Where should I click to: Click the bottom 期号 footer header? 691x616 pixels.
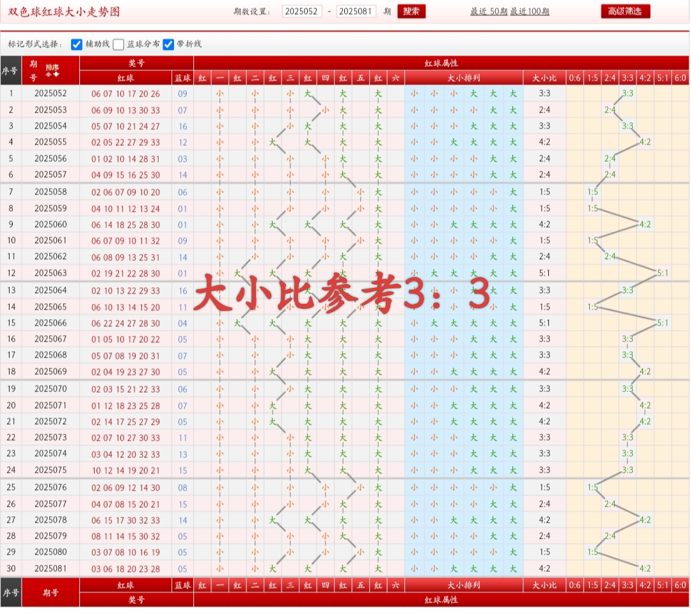[x=51, y=593]
